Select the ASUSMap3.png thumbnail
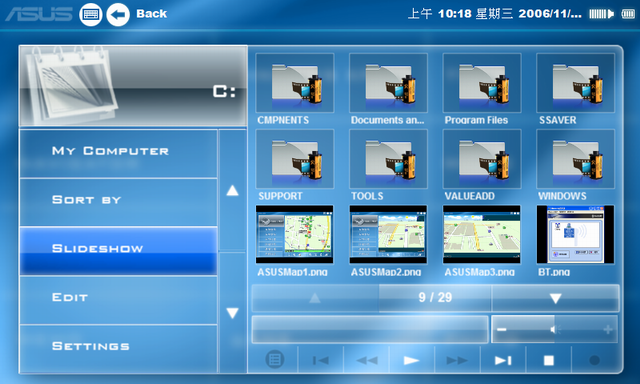 pyautogui.click(x=482, y=235)
